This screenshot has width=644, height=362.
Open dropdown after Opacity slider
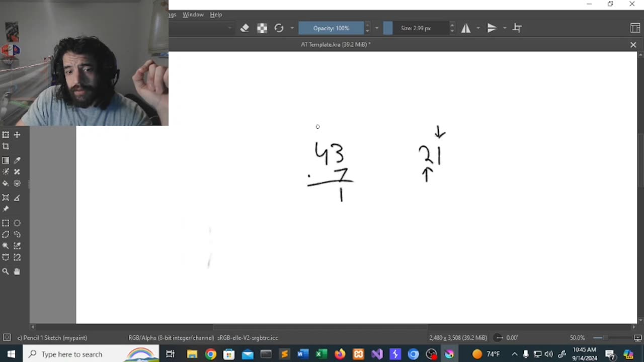[376, 28]
